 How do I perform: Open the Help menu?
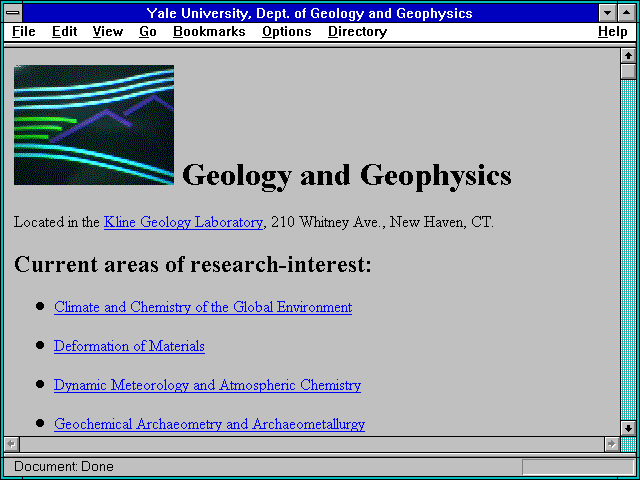[x=613, y=31]
